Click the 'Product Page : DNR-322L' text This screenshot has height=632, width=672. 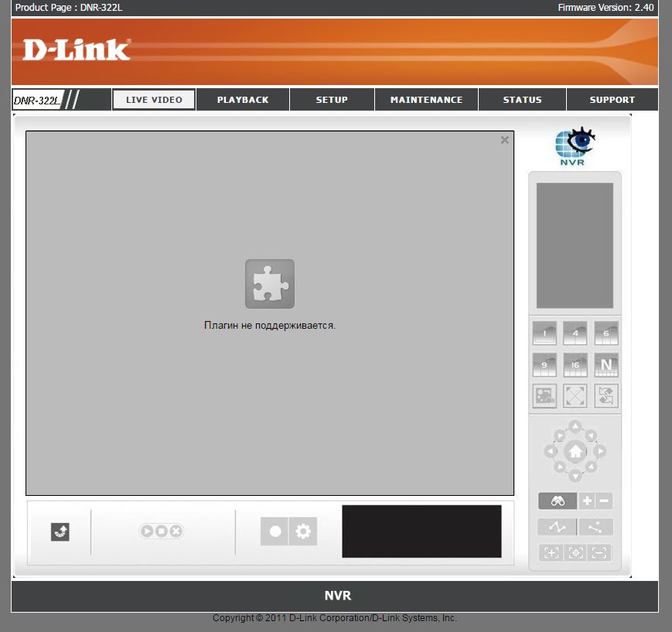[x=69, y=7]
